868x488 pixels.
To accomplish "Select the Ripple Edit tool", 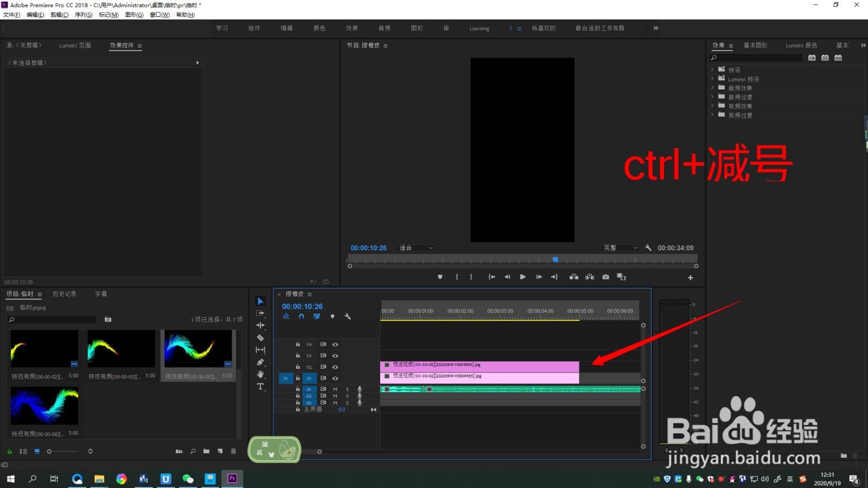I will pyautogui.click(x=260, y=325).
